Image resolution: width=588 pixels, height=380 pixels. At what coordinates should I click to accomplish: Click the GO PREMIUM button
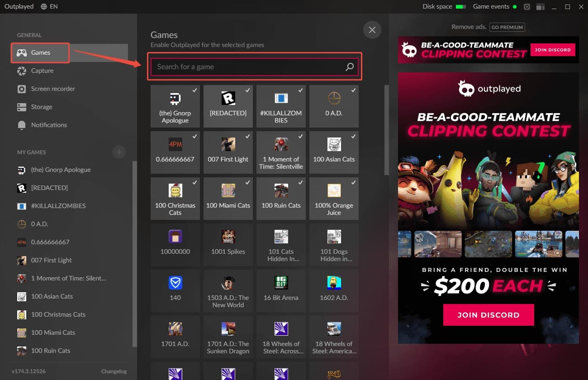(507, 27)
